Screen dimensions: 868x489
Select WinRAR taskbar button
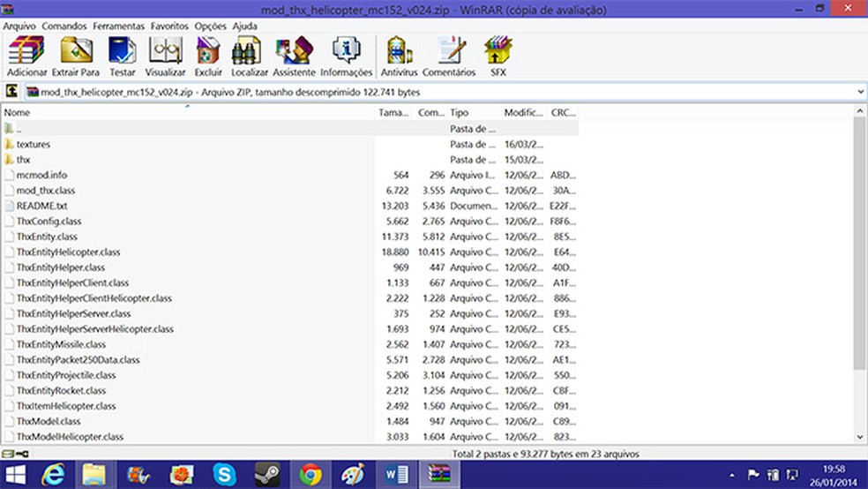[438, 475]
